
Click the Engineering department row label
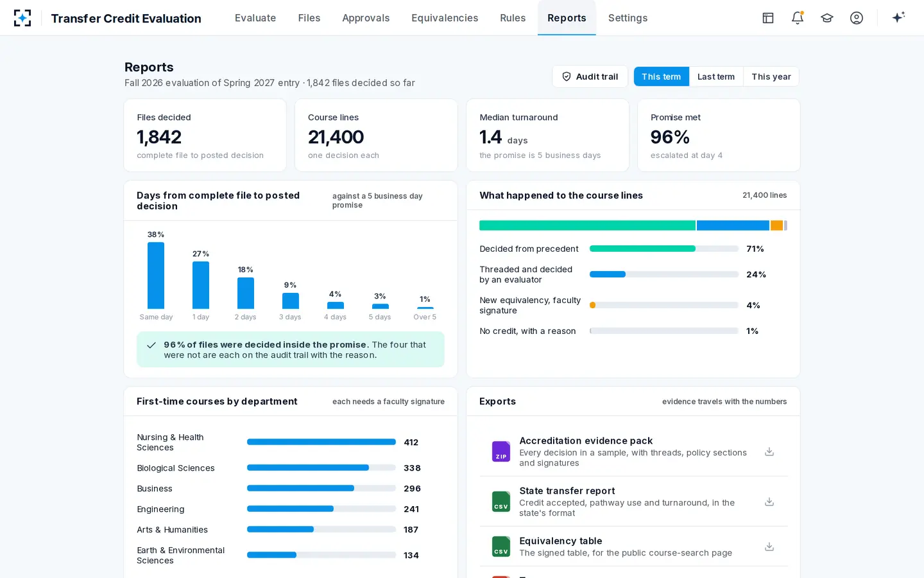coord(160,509)
